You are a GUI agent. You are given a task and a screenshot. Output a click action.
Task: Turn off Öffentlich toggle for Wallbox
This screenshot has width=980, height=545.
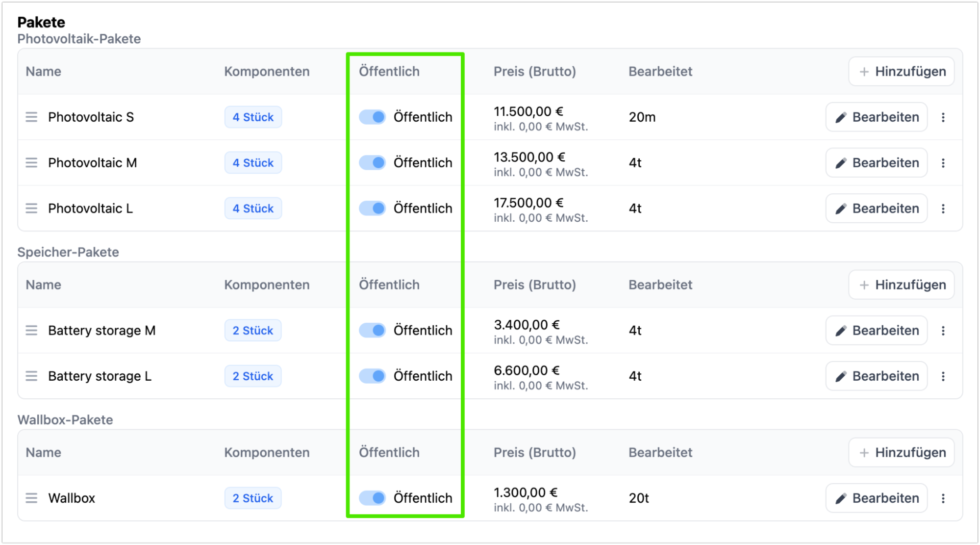point(372,498)
